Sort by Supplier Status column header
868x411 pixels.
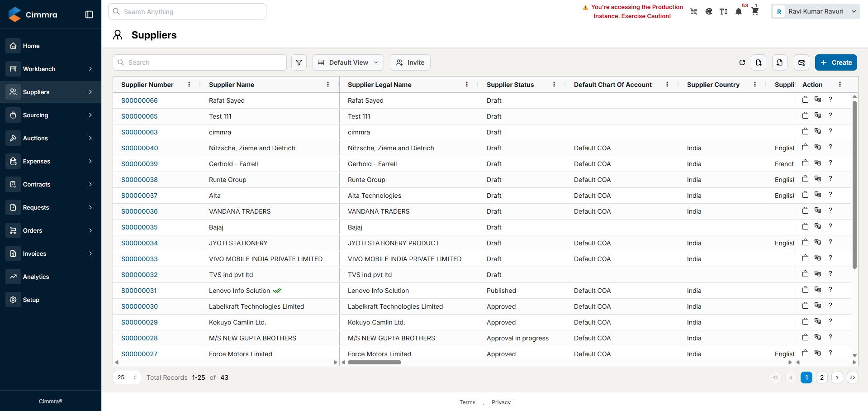510,85
